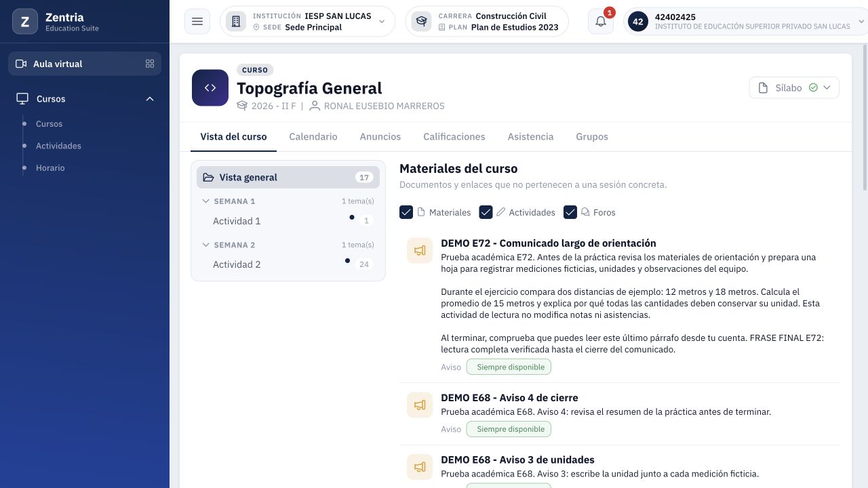
Task: Click the red notification count badge
Action: 610,12
